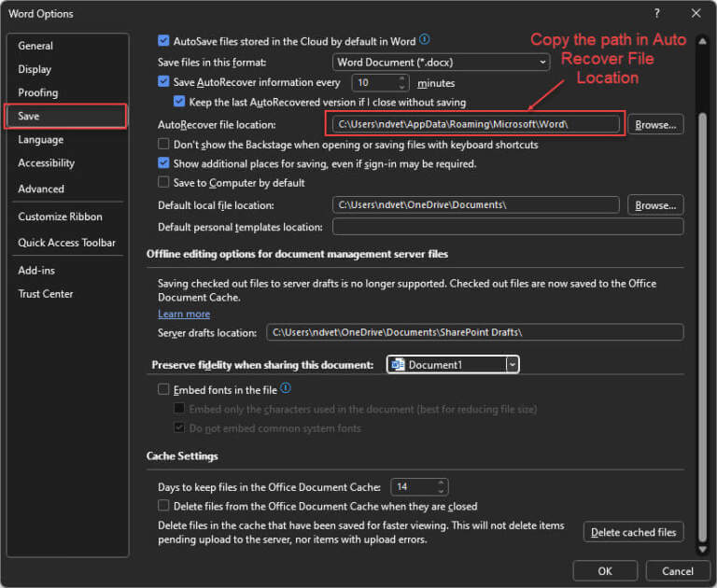Screen dimensions: 717x588
Task: Increase the AutoRecover minutes spinner
Action: (x=401, y=78)
